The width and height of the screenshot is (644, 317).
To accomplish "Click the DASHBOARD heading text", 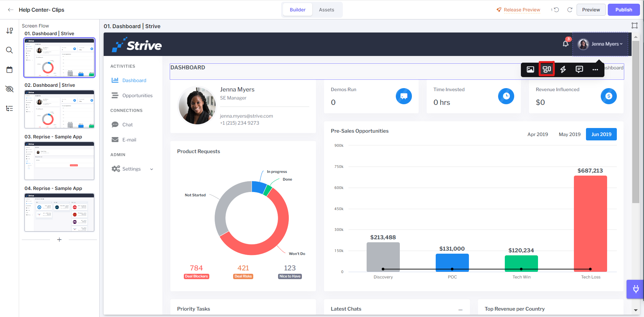I will (x=188, y=67).
